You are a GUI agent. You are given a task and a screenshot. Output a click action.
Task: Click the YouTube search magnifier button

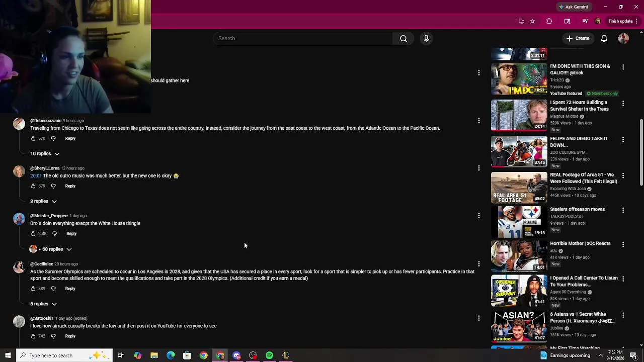404,38
